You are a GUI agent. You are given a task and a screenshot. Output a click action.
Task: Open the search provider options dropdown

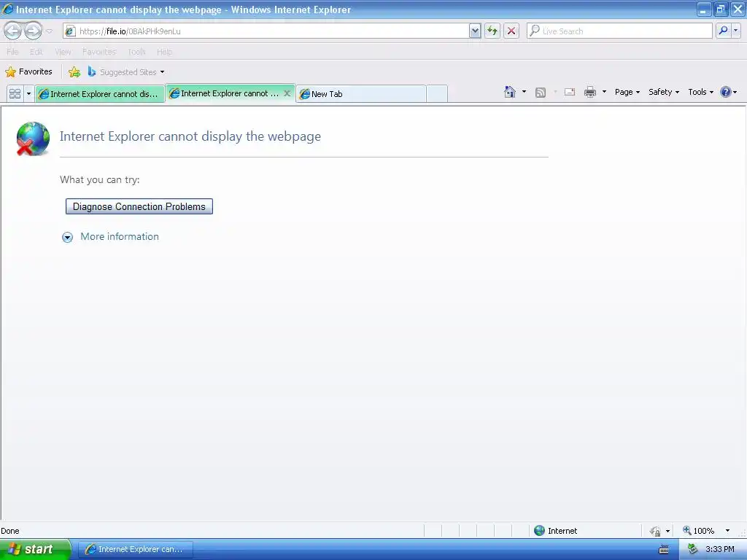(736, 31)
